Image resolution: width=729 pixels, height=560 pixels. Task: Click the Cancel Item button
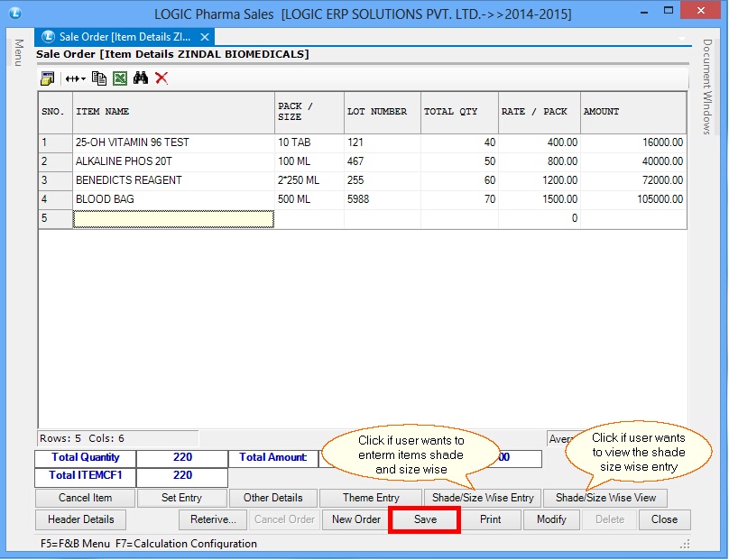pyautogui.click(x=85, y=498)
